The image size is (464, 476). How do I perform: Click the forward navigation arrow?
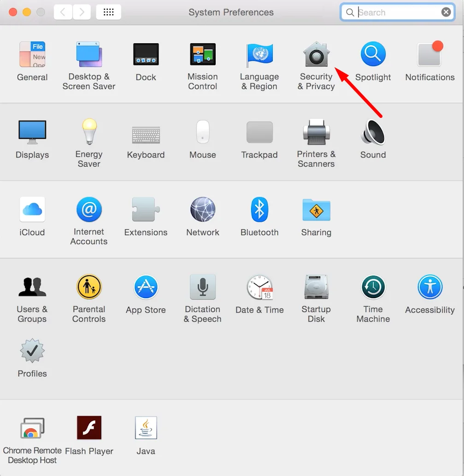coord(82,12)
